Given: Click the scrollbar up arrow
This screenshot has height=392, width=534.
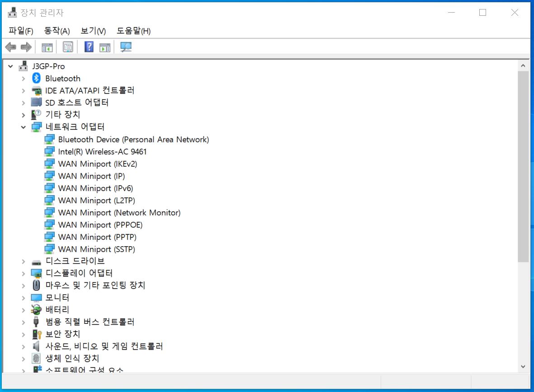Looking at the screenshot, I should [x=523, y=65].
